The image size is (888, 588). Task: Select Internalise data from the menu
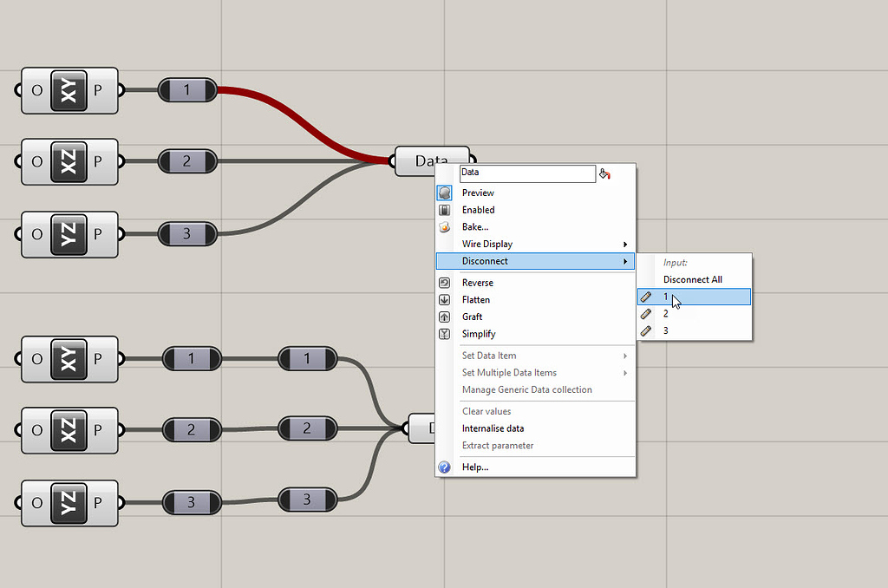click(x=493, y=428)
